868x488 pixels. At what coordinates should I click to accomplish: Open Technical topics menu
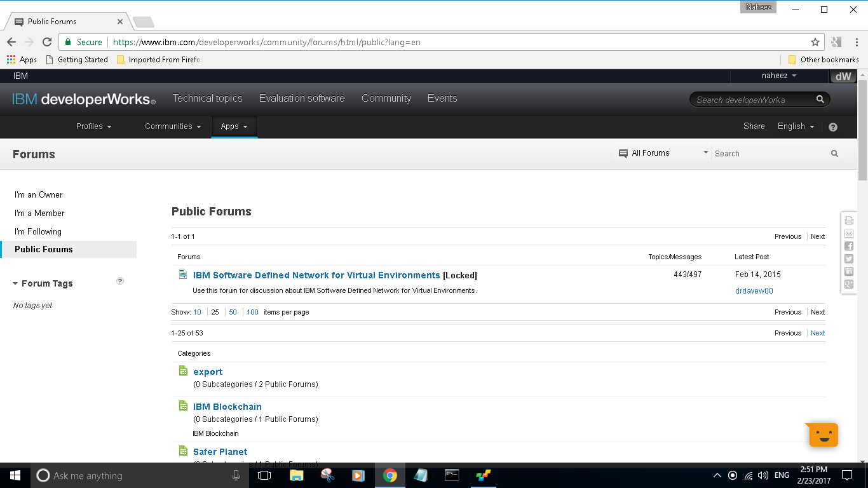(208, 98)
